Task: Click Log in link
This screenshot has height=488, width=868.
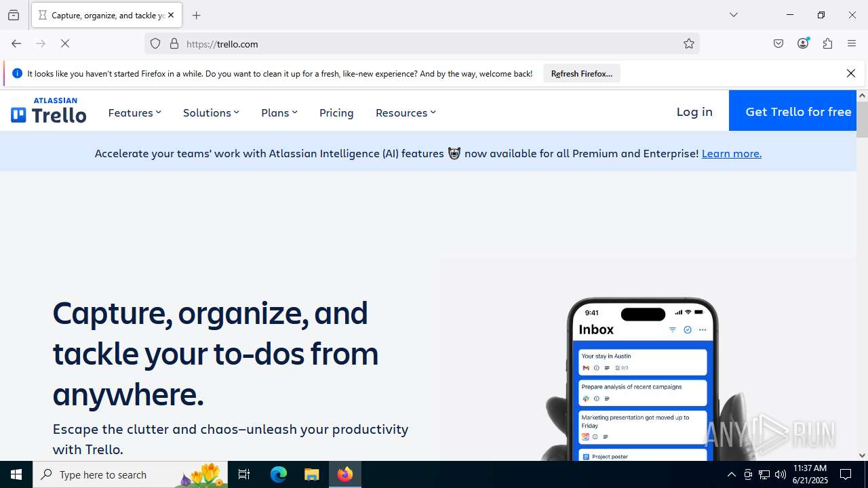Action: pos(694,111)
